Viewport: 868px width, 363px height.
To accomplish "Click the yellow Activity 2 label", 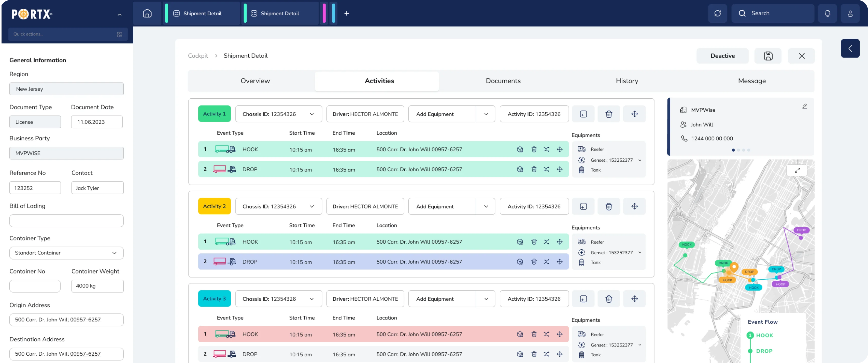I will click(214, 206).
